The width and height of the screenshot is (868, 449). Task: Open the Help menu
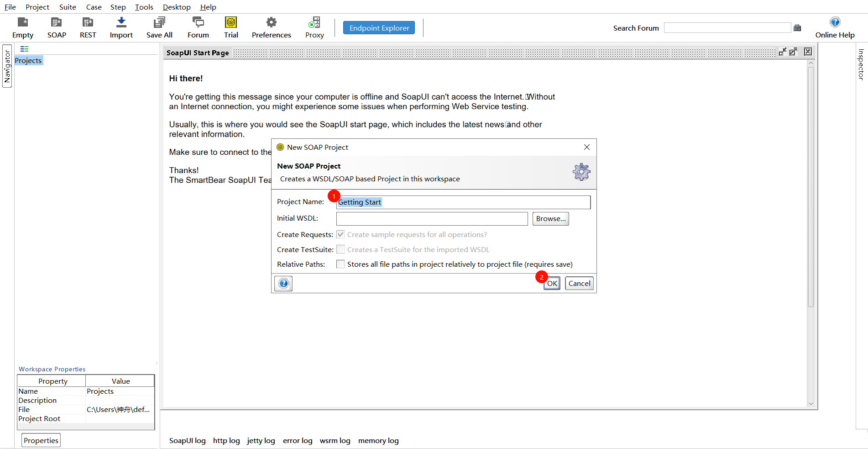(208, 7)
